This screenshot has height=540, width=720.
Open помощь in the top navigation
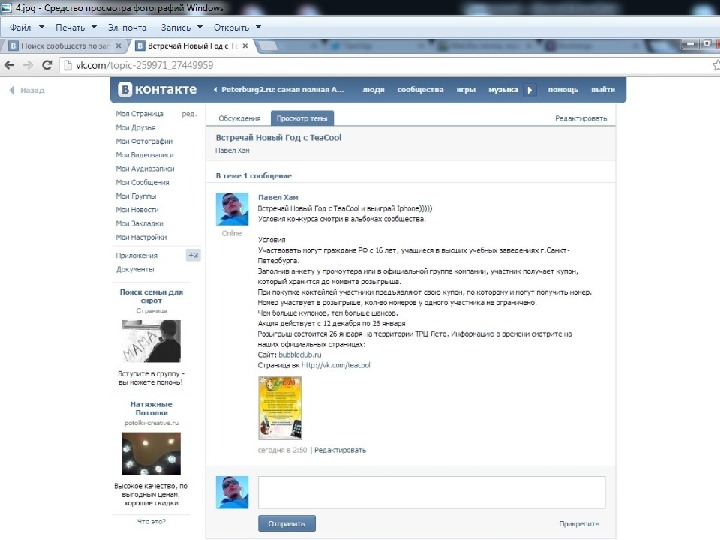563,90
